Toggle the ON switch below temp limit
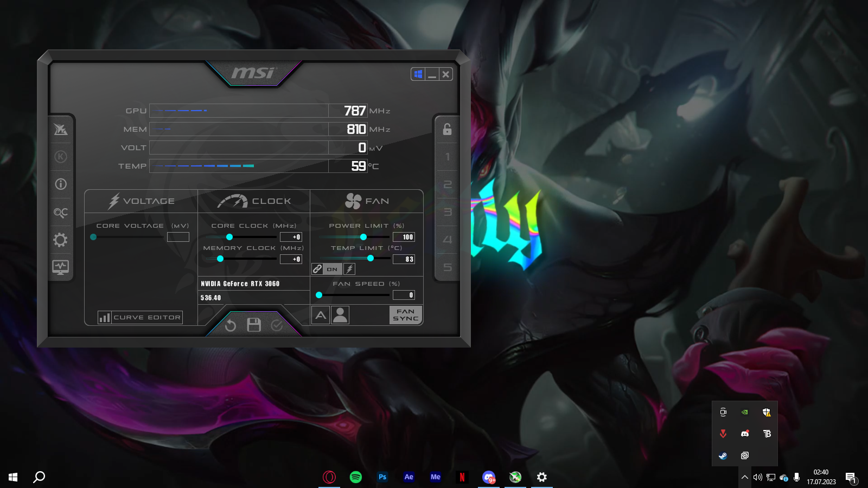The height and width of the screenshot is (488, 868). click(x=333, y=269)
